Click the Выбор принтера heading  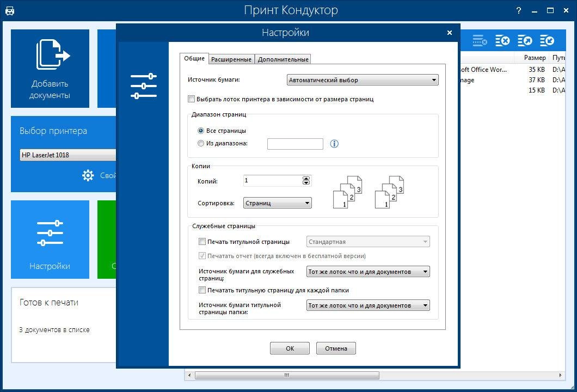click(x=53, y=131)
